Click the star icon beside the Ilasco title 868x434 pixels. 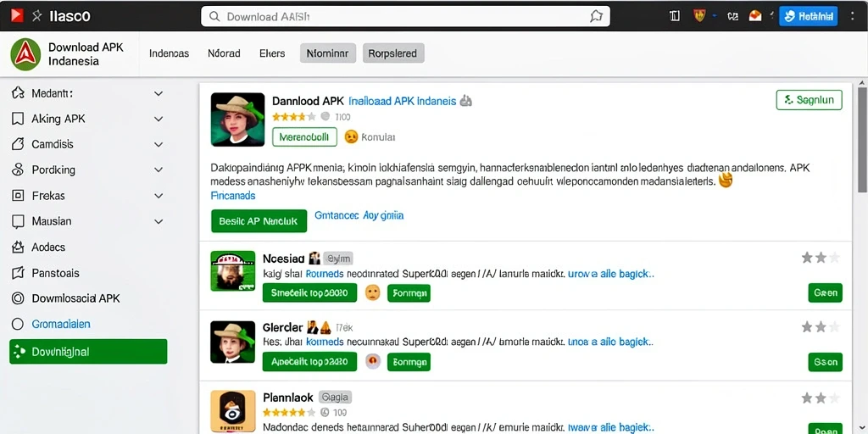point(36,16)
